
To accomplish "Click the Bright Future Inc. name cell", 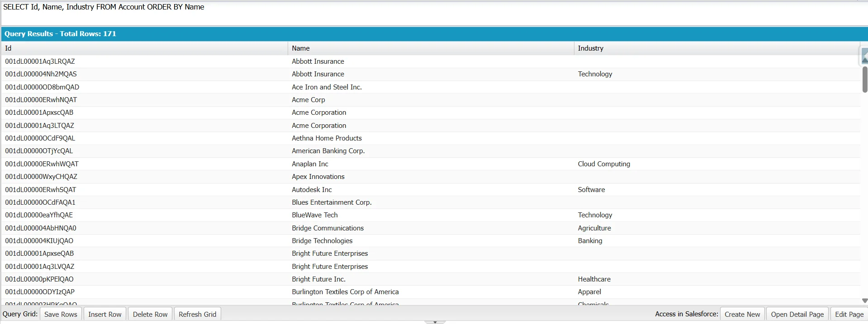I will [x=431, y=279].
